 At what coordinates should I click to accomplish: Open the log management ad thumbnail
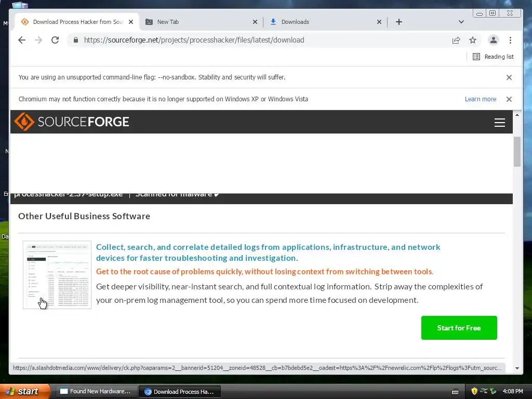coord(57,275)
